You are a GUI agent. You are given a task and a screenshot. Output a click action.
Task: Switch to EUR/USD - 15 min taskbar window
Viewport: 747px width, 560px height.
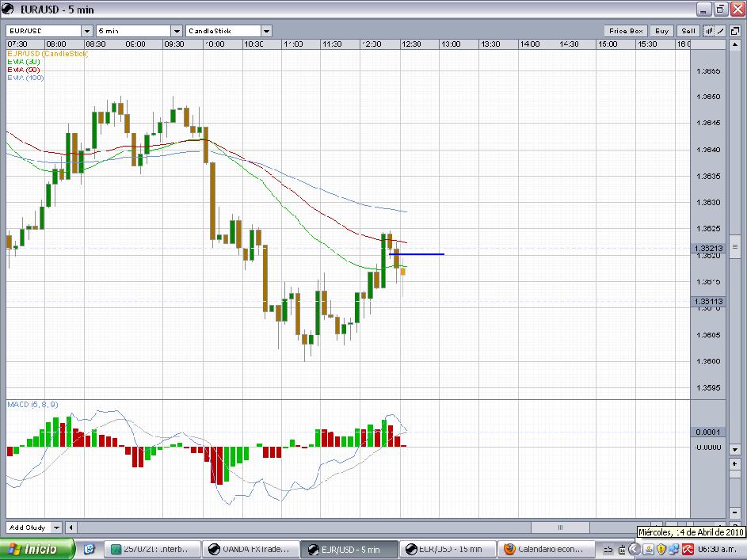pos(448,549)
